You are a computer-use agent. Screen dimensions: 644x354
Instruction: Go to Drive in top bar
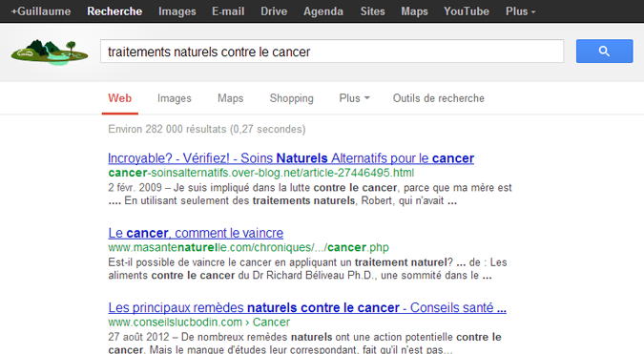[x=274, y=11]
